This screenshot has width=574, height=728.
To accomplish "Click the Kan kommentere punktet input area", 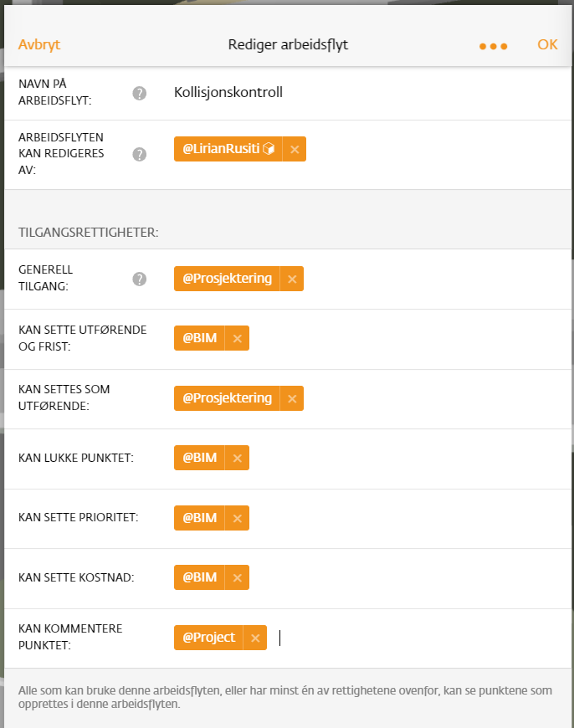I will tap(418, 638).
